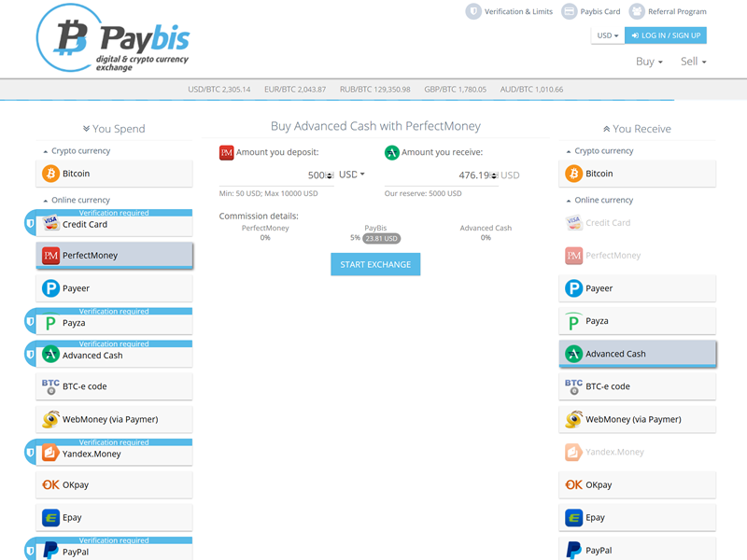The width and height of the screenshot is (747, 560).
Task: Click Verification required banner above Payza
Action: [114, 311]
